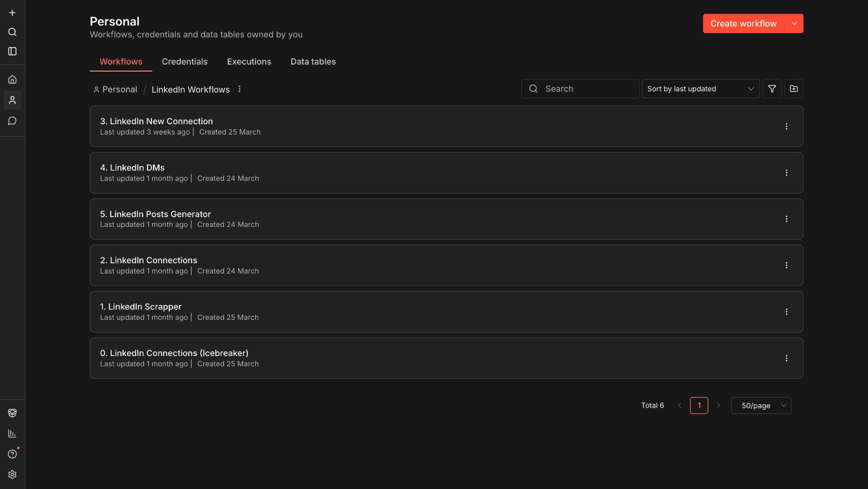Open templates via sidebar box icon

[12, 413]
